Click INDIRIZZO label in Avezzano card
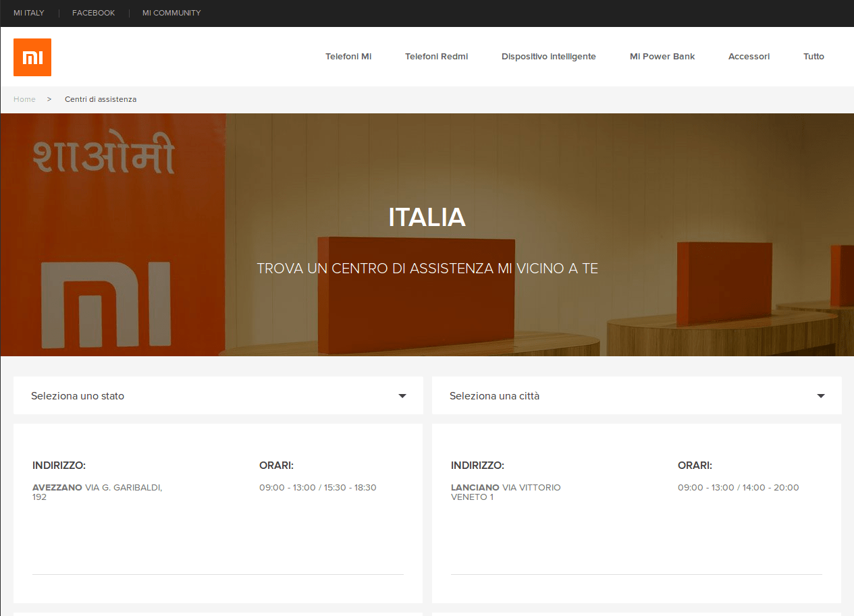Screen dimensions: 854x616 (59, 466)
